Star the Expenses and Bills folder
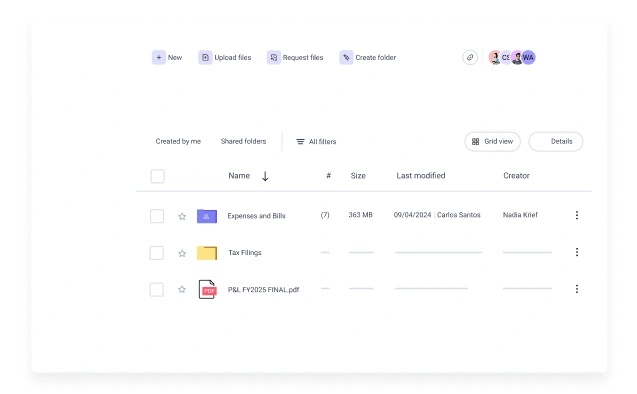637x394 pixels. [182, 216]
